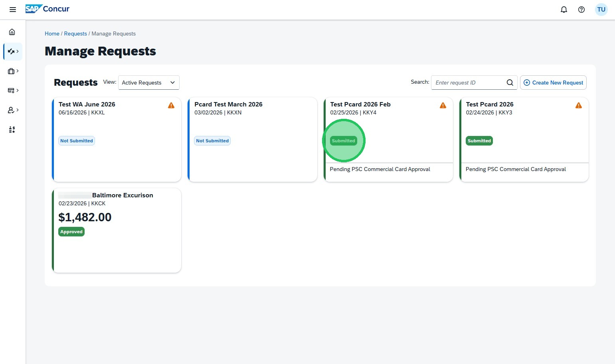Open the Active Requests view dropdown
The width and height of the screenshot is (615, 364).
pyautogui.click(x=149, y=83)
